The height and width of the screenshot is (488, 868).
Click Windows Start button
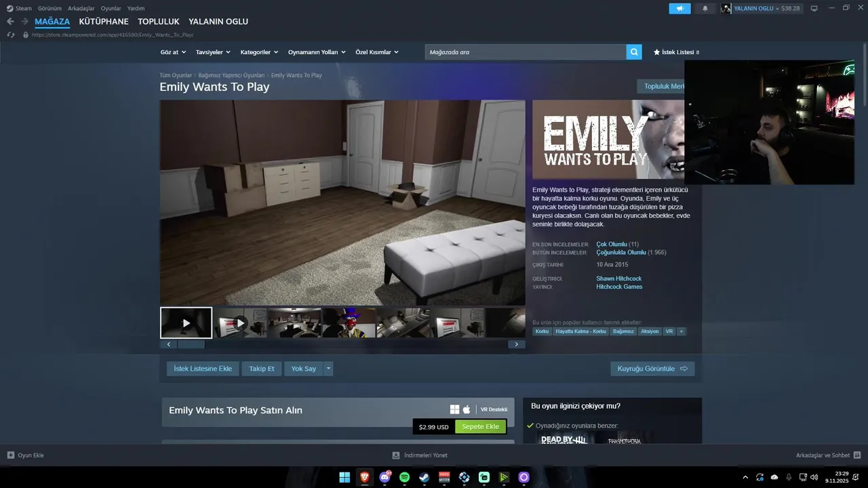344,477
